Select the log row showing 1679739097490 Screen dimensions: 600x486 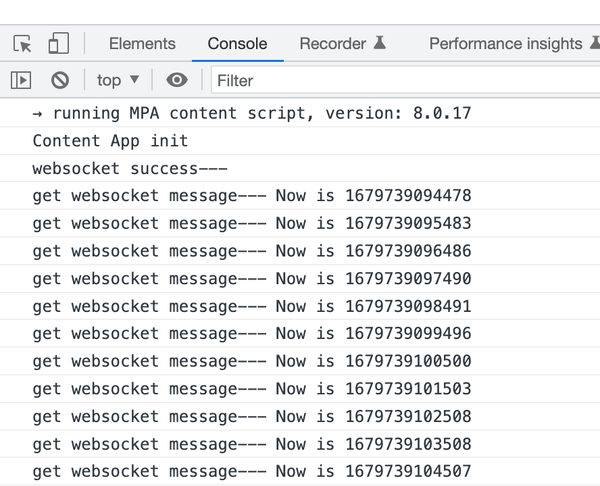tap(251, 279)
